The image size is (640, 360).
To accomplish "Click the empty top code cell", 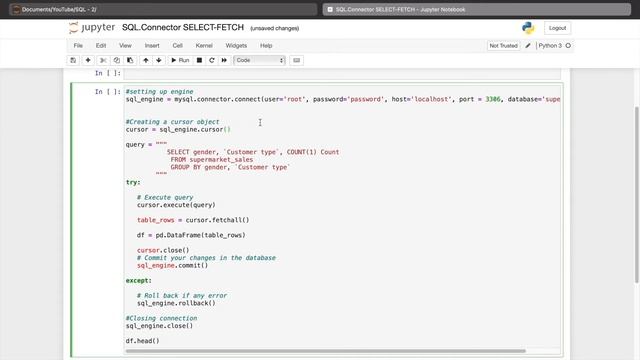I will point(342,73).
